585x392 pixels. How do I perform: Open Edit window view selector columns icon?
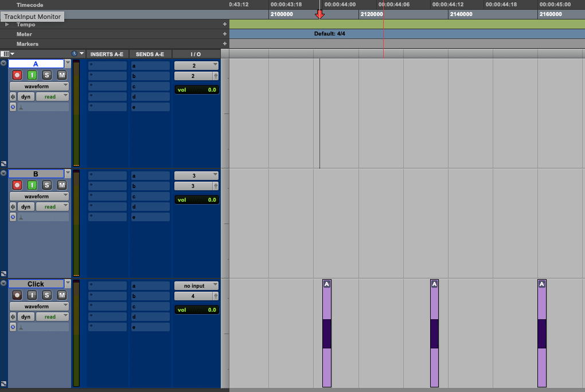(7, 54)
